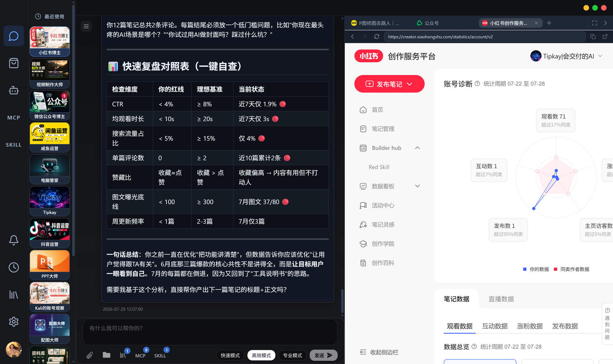The width and height of the screenshot is (613, 364).
Task: Close the 小红书创作服务 browser tab
Action: click(536, 23)
